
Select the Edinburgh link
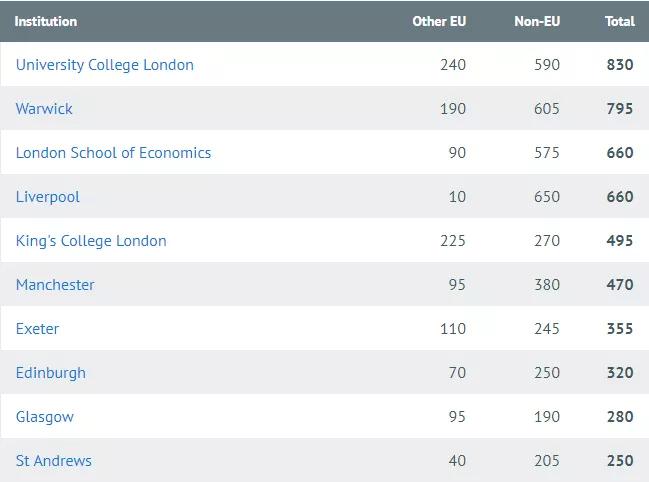(x=51, y=373)
